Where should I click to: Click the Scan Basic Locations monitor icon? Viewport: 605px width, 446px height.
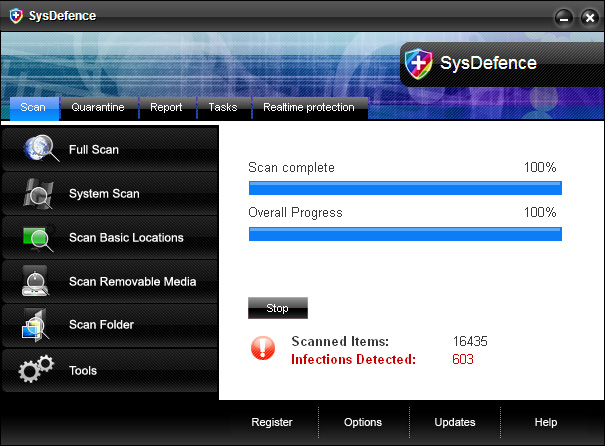38,238
